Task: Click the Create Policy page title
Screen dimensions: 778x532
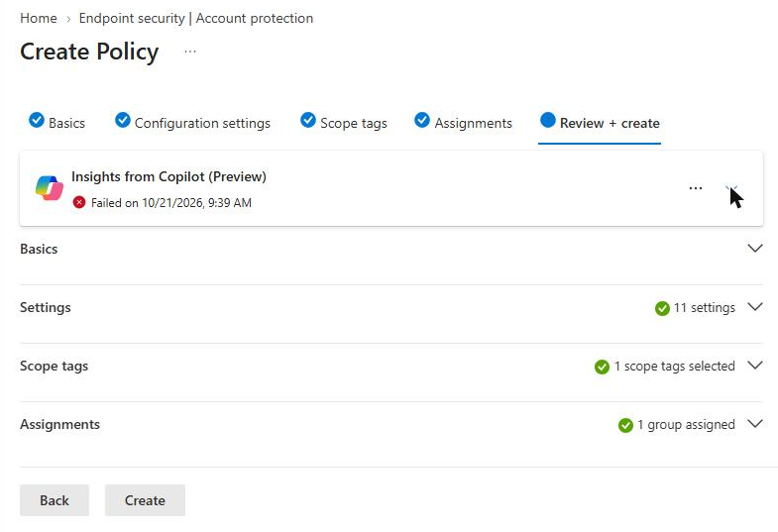Action: (89, 52)
